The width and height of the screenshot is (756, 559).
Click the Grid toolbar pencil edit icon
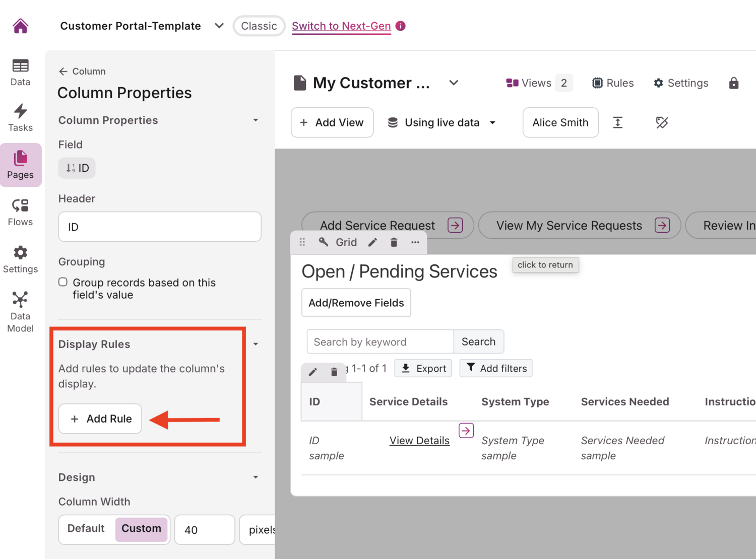372,242
